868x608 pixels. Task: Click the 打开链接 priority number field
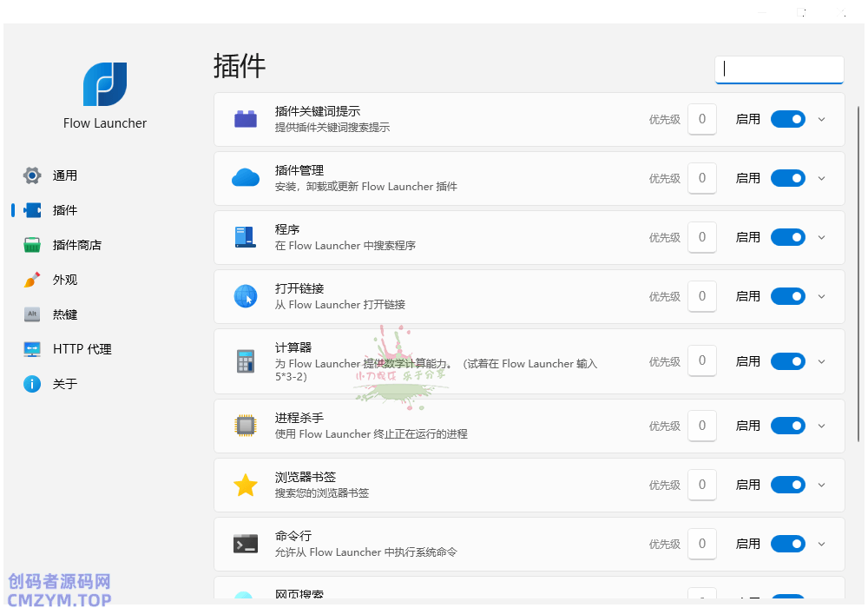[x=701, y=296]
